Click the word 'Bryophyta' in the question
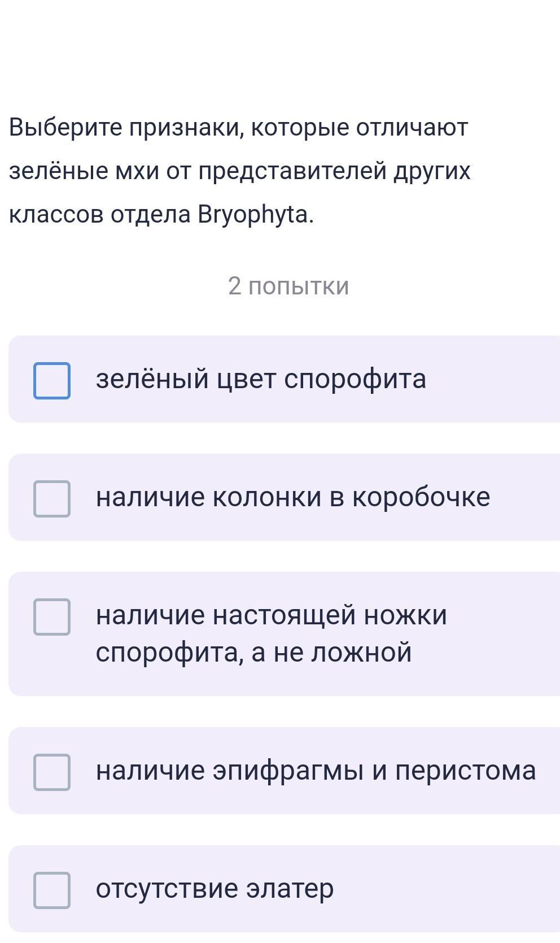 [x=253, y=215]
